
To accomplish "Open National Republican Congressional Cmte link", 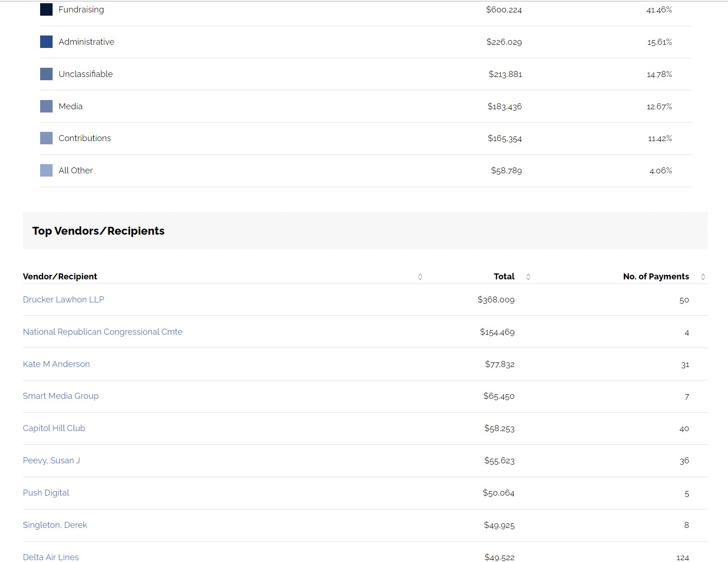I will click(x=103, y=332).
